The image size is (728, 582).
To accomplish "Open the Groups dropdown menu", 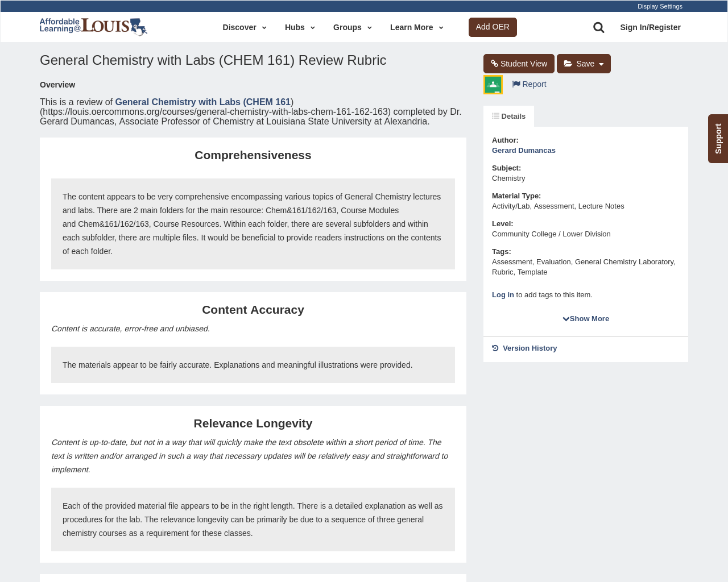I will (x=351, y=26).
